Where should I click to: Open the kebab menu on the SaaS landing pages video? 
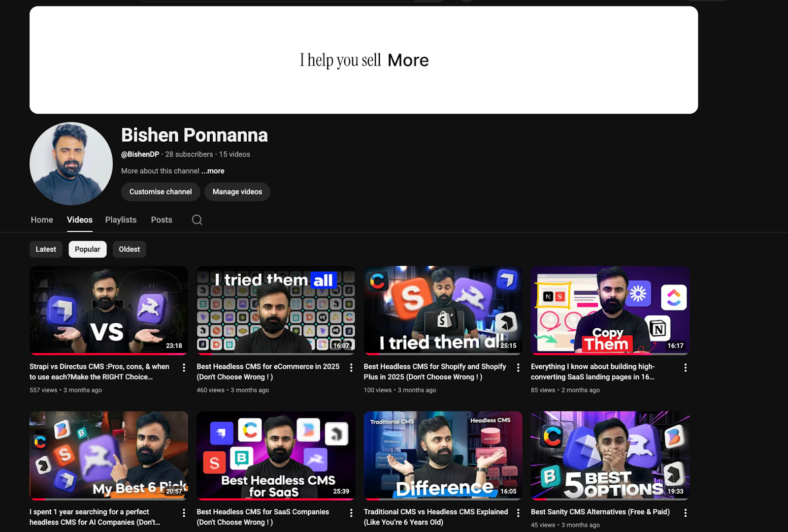pos(685,367)
